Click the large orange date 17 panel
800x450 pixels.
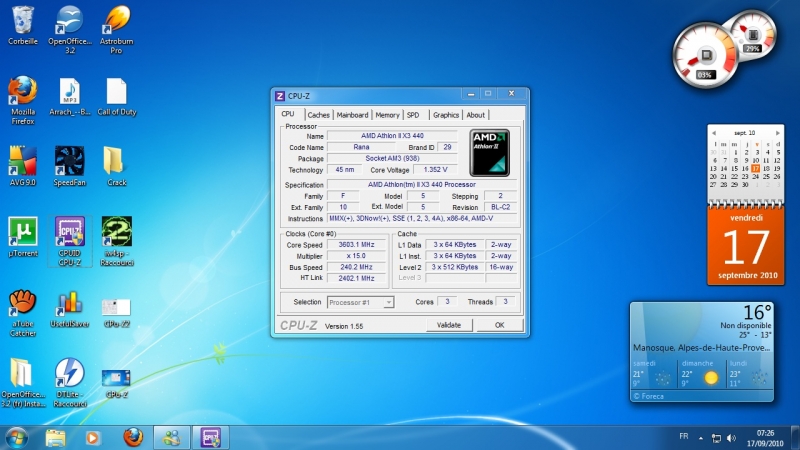point(746,246)
